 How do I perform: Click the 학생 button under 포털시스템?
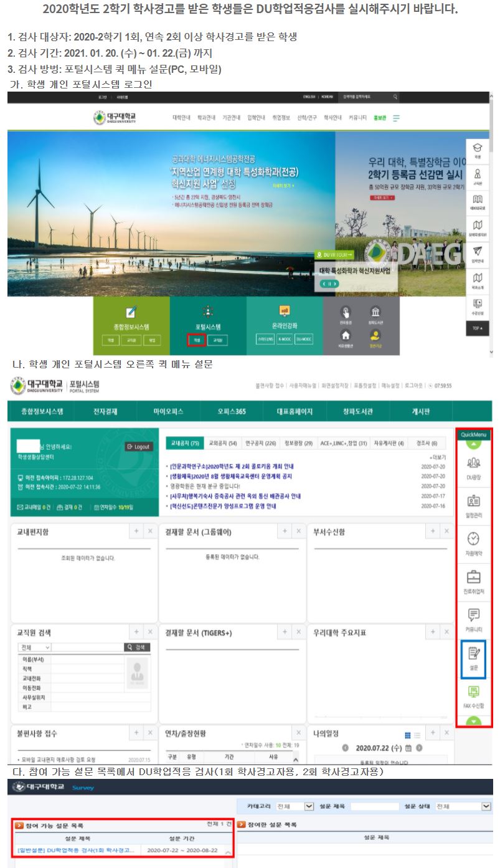tap(196, 340)
